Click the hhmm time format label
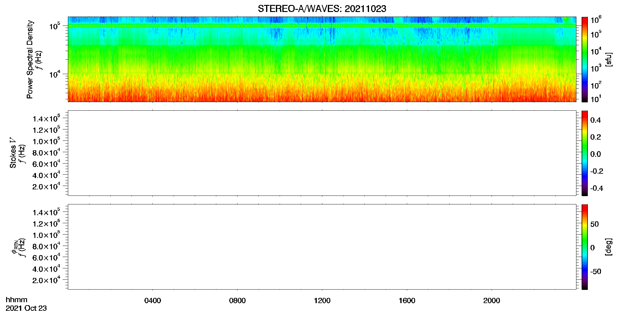Screen dimensions: 644x332 click(17, 300)
